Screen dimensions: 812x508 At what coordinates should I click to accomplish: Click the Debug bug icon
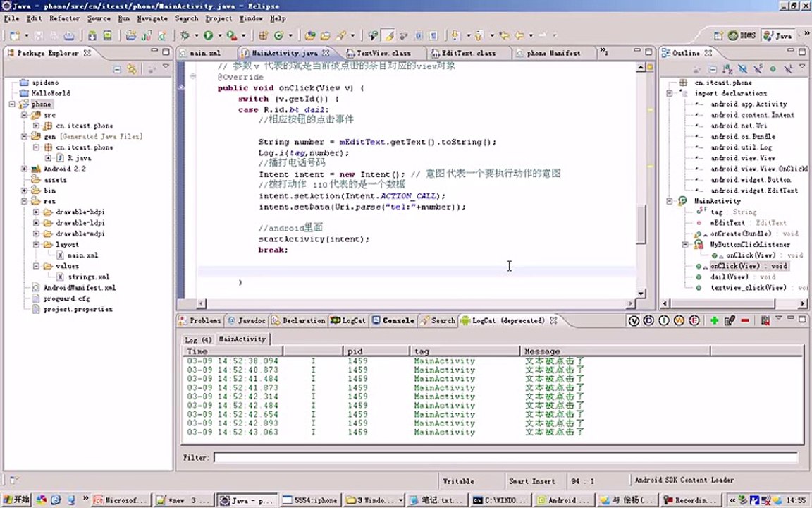tap(185, 35)
